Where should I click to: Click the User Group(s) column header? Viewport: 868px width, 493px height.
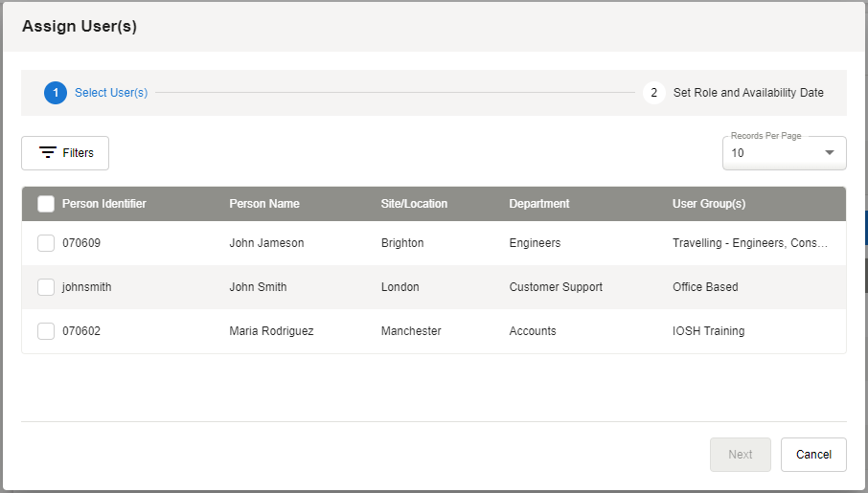709,204
